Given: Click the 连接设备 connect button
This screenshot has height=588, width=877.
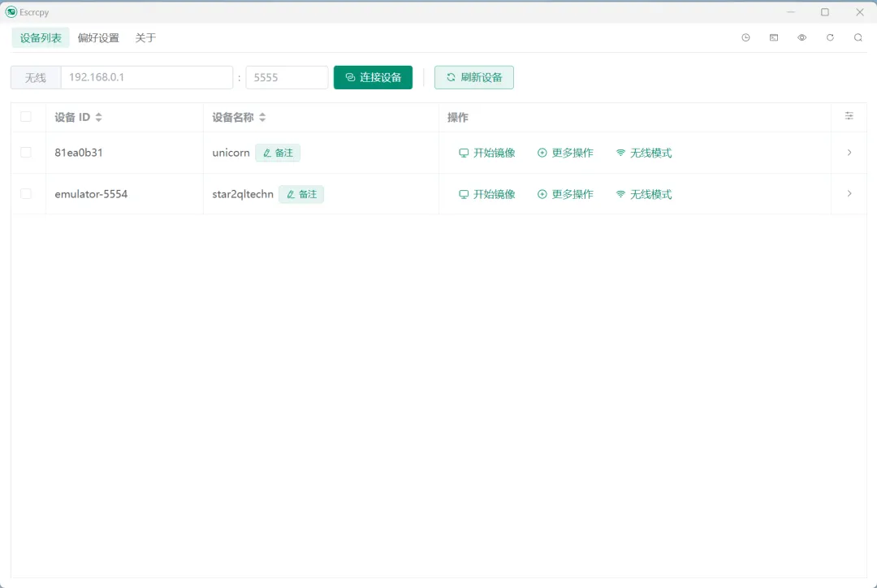Looking at the screenshot, I should [373, 77].
